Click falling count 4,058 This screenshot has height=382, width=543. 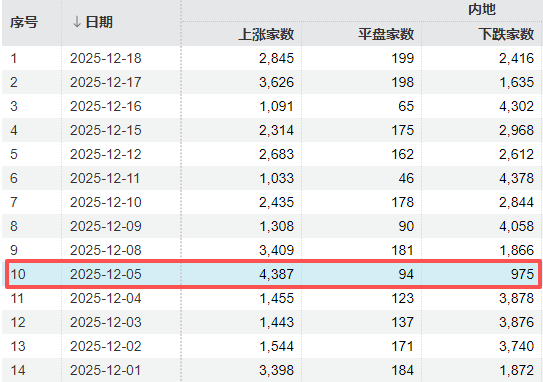point(516,226)
